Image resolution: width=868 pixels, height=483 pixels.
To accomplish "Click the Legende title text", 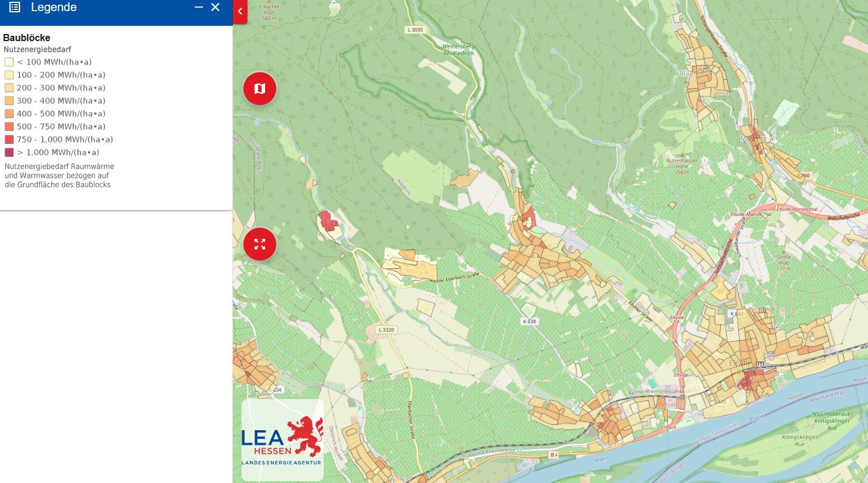I will (x=54, y=8).
